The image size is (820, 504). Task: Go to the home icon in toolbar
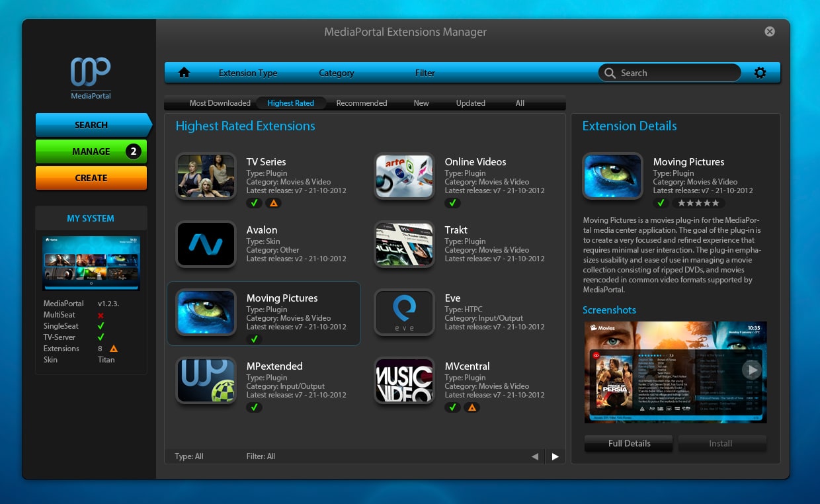click(184, 73)
